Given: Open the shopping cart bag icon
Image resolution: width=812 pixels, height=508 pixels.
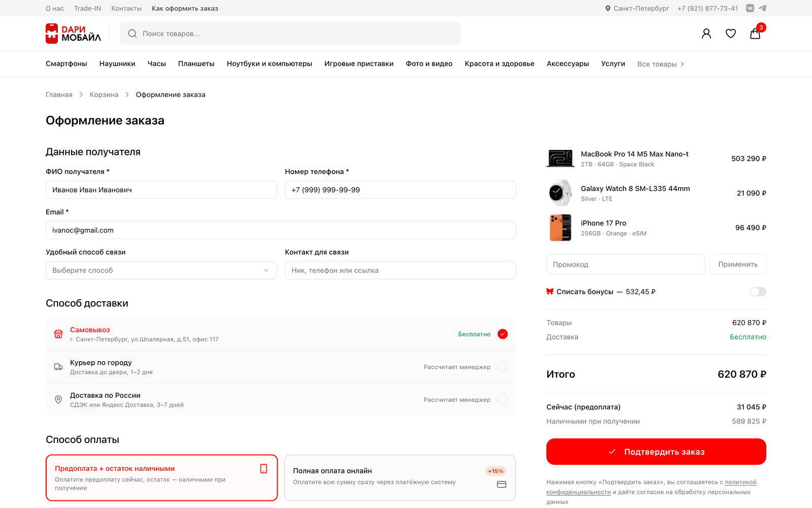Looking at the screenshot, I should pyautogui.click(x=755, y=34).
